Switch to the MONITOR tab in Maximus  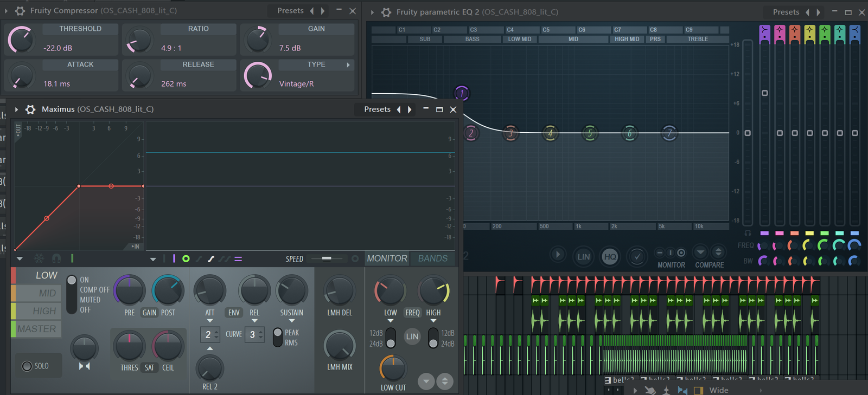[387, 258]
